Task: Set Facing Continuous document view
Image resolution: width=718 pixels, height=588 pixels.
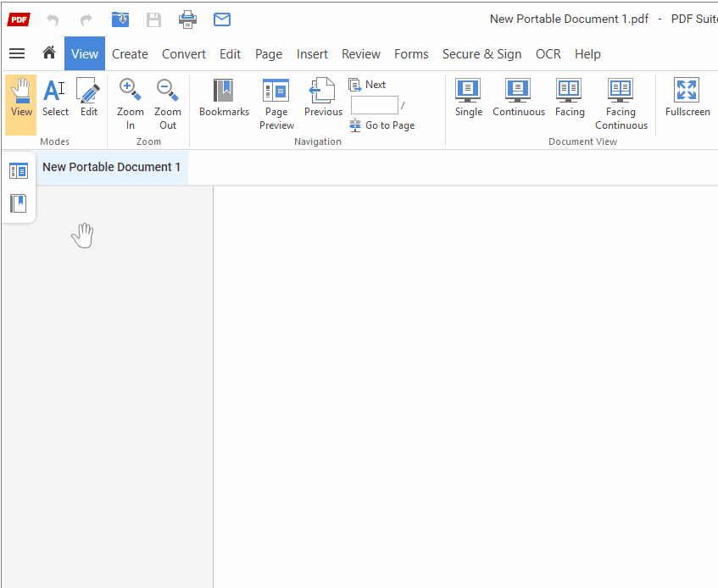Action: click(621, 104)
